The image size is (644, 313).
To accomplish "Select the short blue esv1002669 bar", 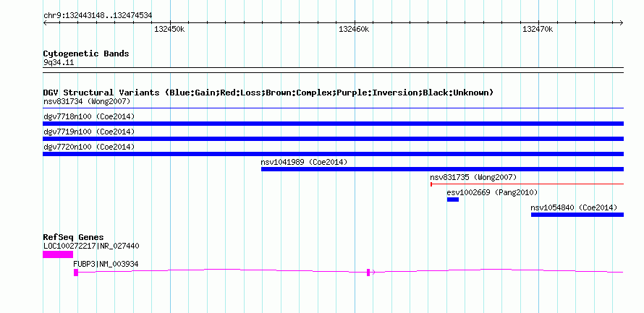I will click(452, 200).
